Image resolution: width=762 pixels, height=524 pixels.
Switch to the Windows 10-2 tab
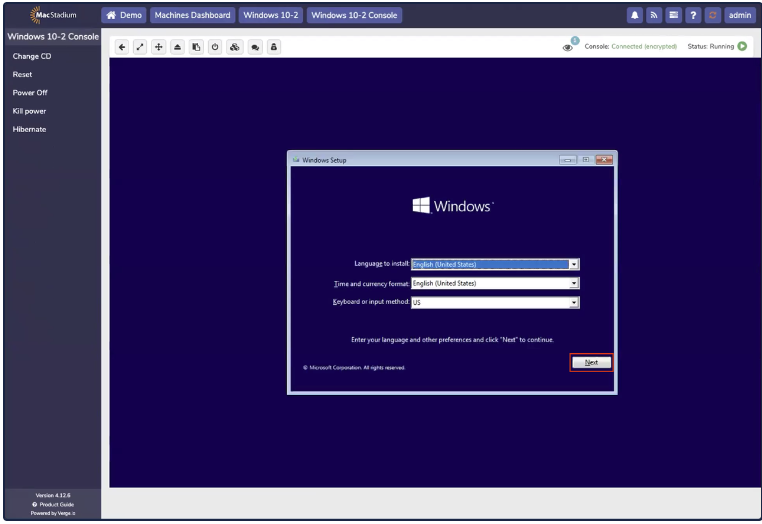click(270, 15)
